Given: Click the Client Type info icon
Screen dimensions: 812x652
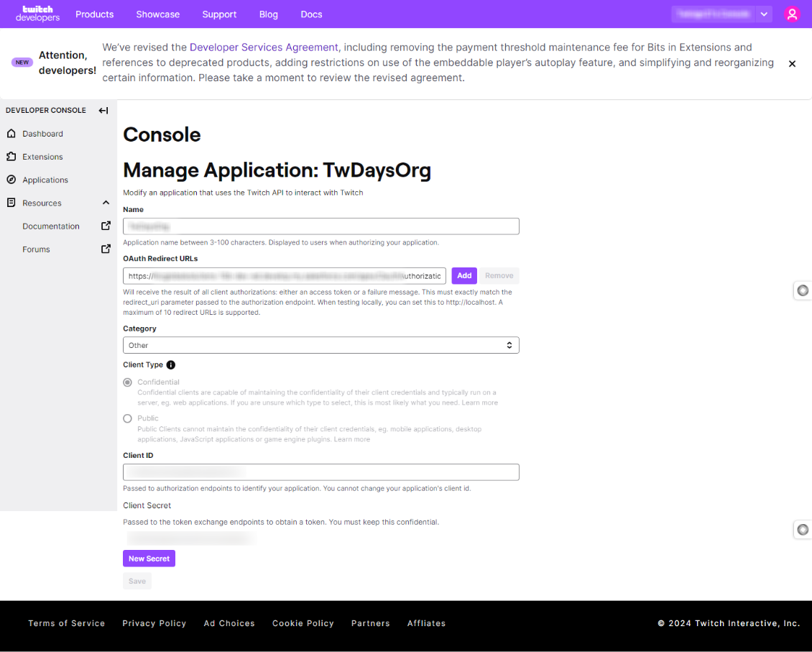Looking at the screenshot, I should [171, 365].
